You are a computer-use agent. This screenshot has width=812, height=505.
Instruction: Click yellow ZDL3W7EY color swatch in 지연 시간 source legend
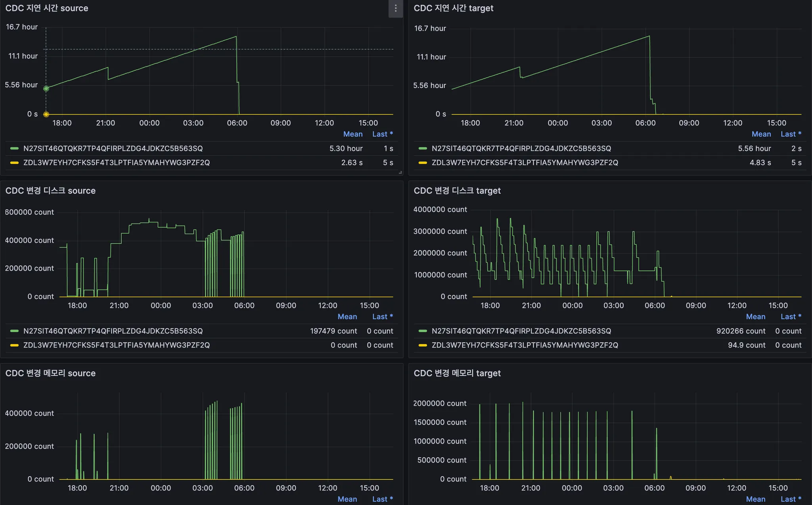click(14, 163)
